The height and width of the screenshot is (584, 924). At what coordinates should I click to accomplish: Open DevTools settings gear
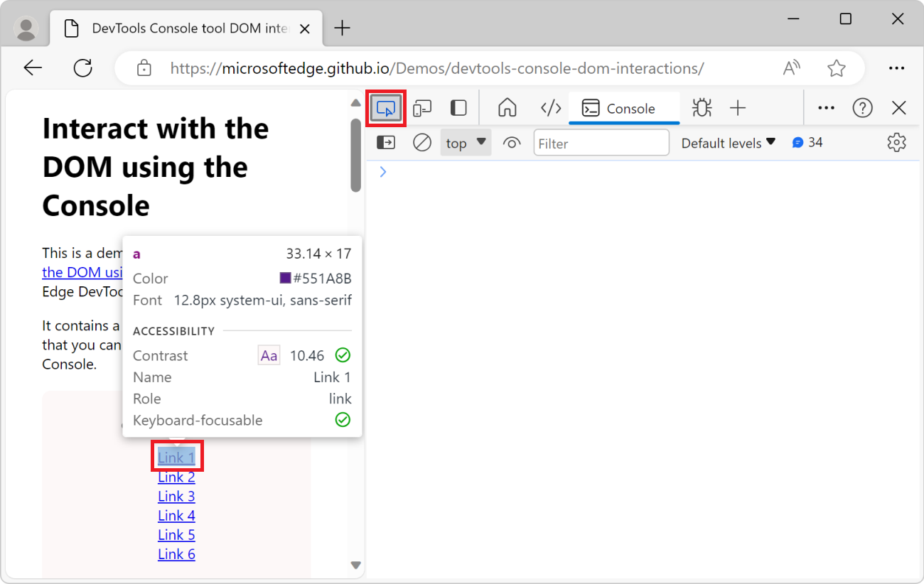coord(896,142)
